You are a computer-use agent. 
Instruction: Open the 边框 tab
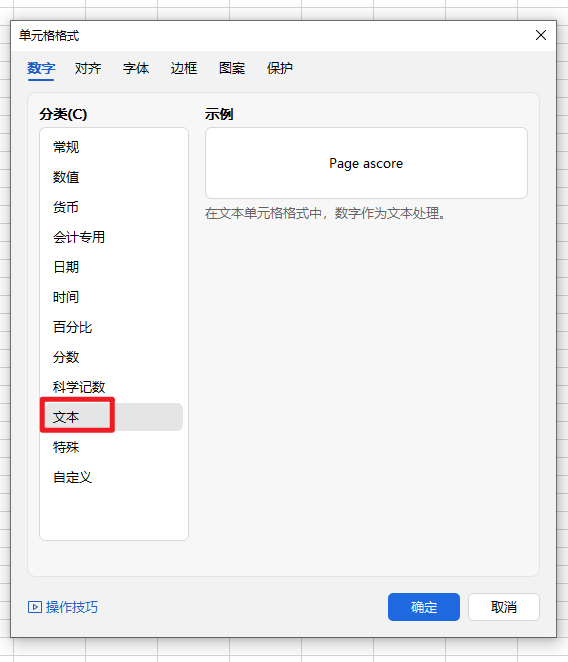[x=184, y=68]
